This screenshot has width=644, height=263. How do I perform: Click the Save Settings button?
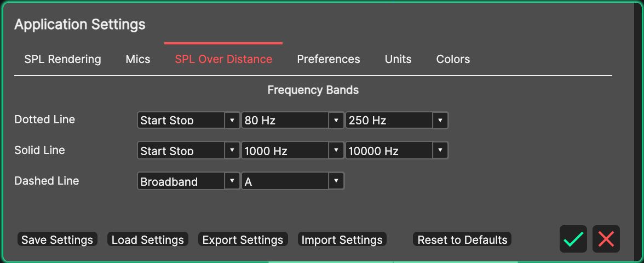click(x=57, y=239)
